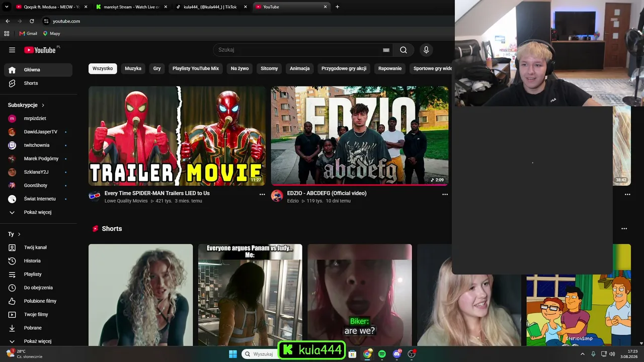Screen dimensions: 644x362
Task: Open 'Every Time SPIDER-MAN Trailers LIED' title
Action: point(157,193)
